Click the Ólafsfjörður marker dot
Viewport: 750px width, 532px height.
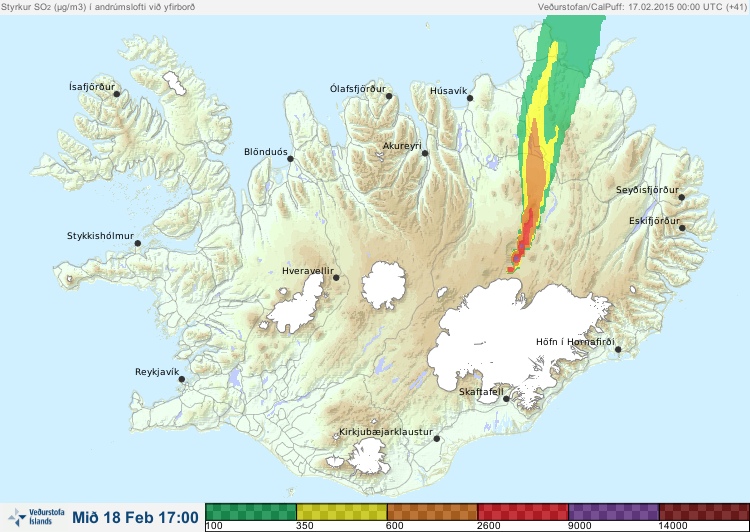389,96
